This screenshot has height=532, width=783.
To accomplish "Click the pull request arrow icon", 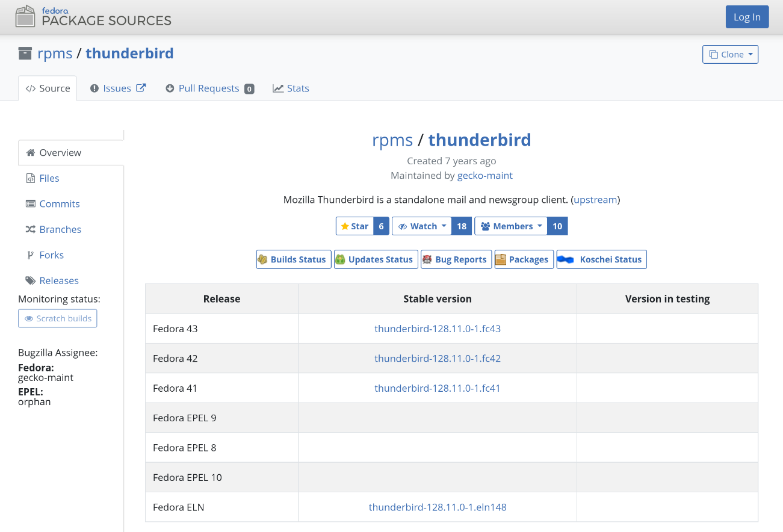I will coord(170,88).
